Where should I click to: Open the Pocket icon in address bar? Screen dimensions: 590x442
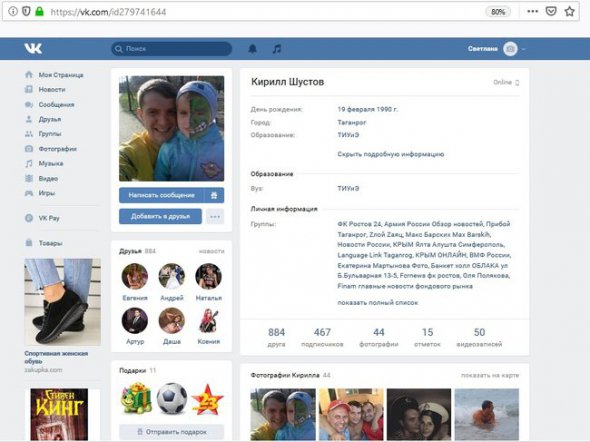tap(551, 11)
